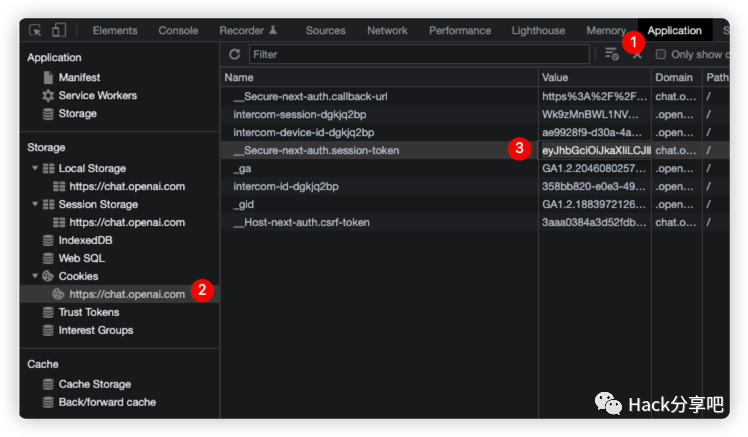Click the Manifest file icon
The height and width of the screenshot is (437, 748).
click(48, 77)
